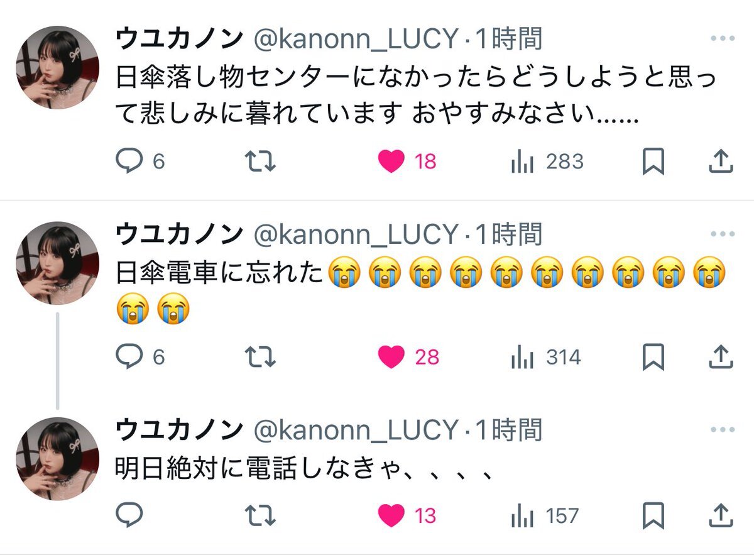View analytics showing 157 views
754x560 pixels.
point(545,516)
